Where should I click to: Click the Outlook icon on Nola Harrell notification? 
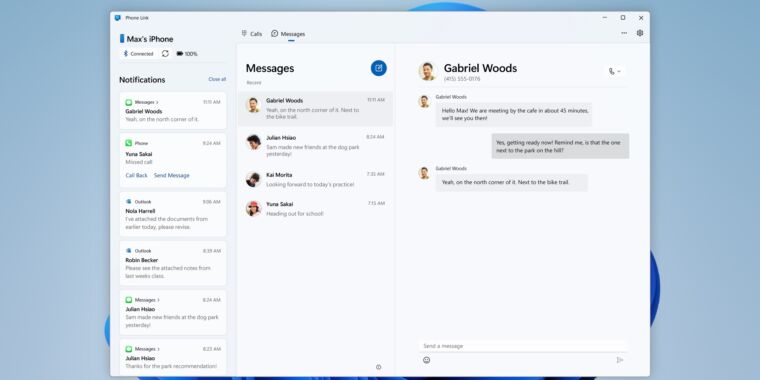point(128,202)
